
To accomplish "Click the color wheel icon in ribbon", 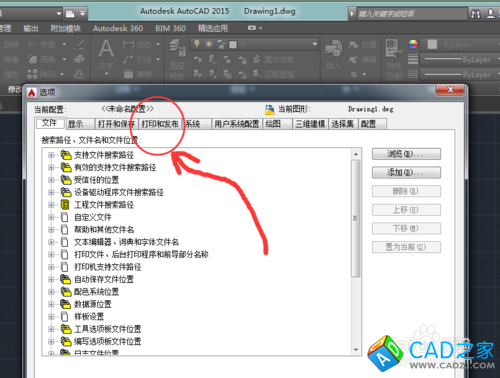I will [413, 44].
